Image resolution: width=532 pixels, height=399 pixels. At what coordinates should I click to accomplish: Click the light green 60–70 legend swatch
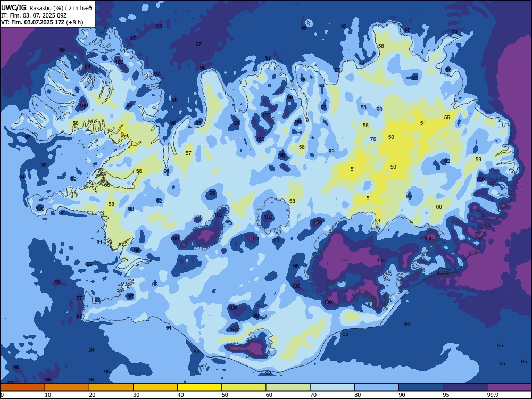pos(288,387)
